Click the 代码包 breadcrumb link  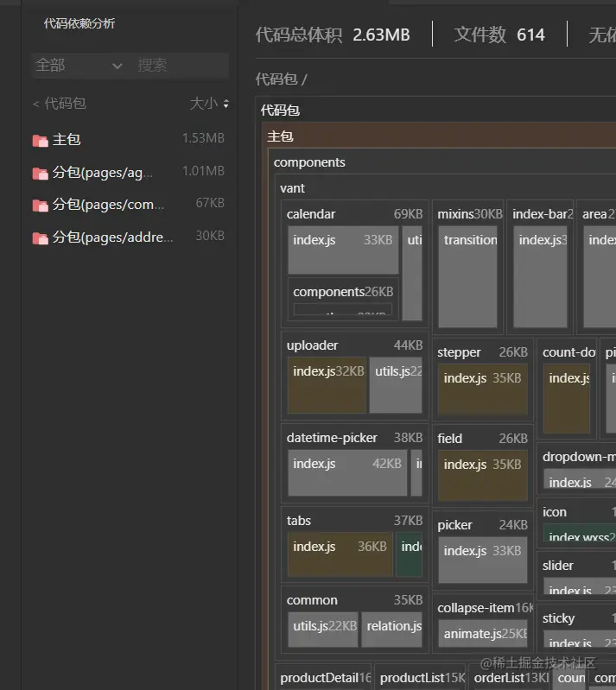click(276, 79)
